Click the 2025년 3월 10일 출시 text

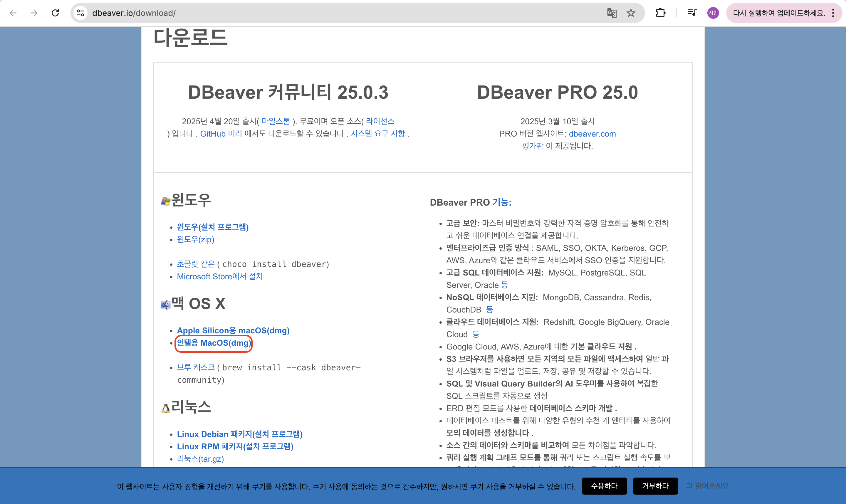(557, 121)
